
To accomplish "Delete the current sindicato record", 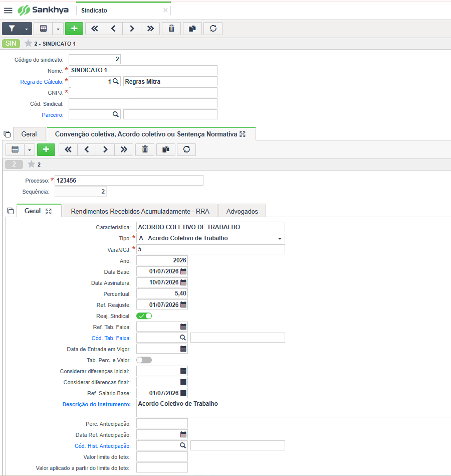I will 171,29.
